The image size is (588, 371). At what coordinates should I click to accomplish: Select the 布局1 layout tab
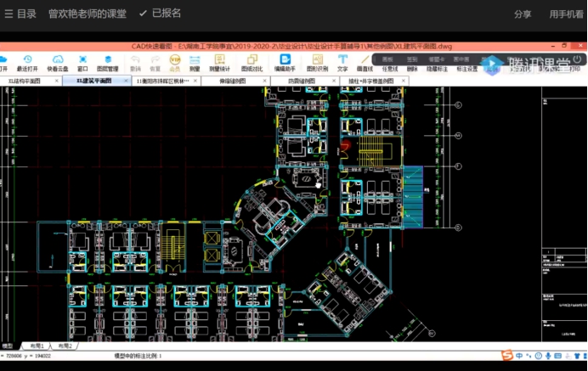click(37, 346)
